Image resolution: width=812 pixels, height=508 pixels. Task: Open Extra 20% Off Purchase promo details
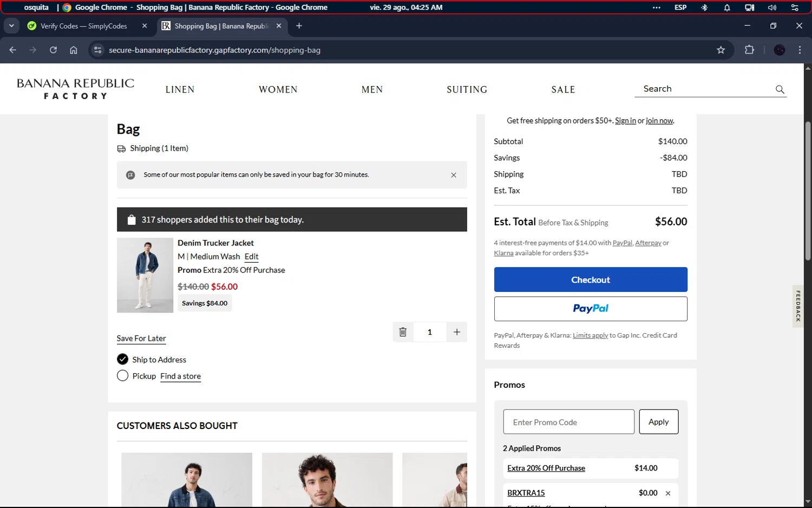coord(546,468)
